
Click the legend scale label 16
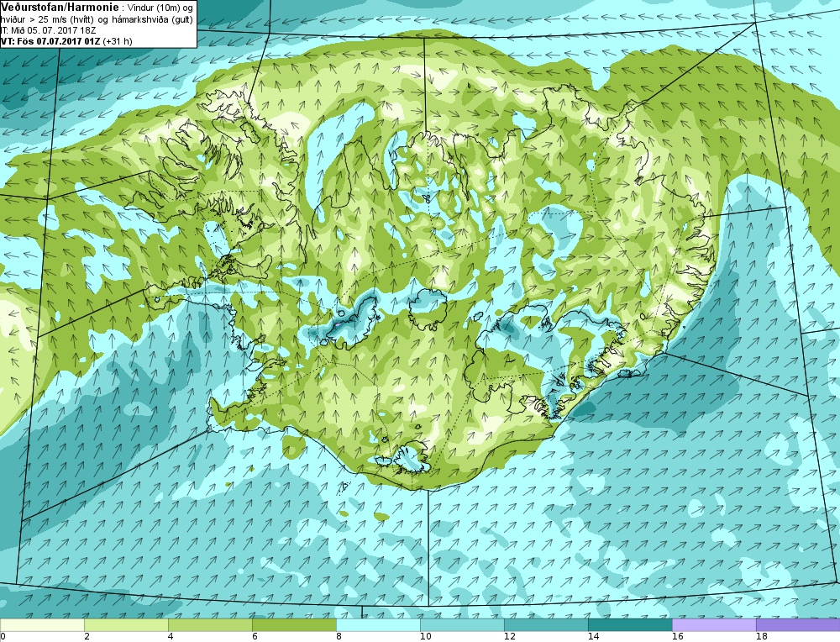coord(678,637)
